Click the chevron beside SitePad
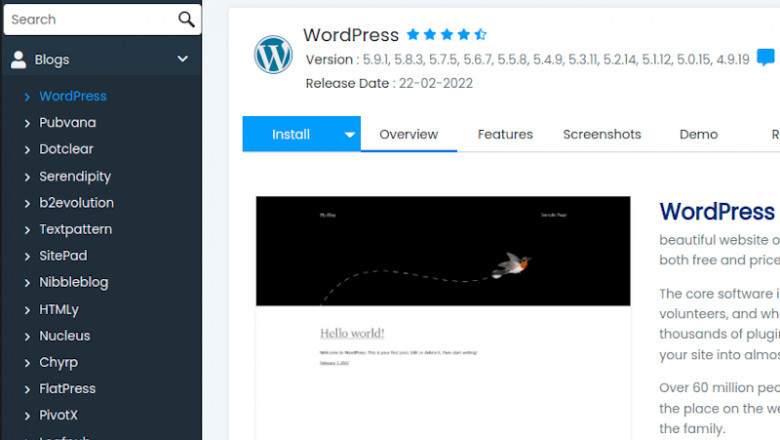Screen dimensions: 780x440 tap(27, 257)
